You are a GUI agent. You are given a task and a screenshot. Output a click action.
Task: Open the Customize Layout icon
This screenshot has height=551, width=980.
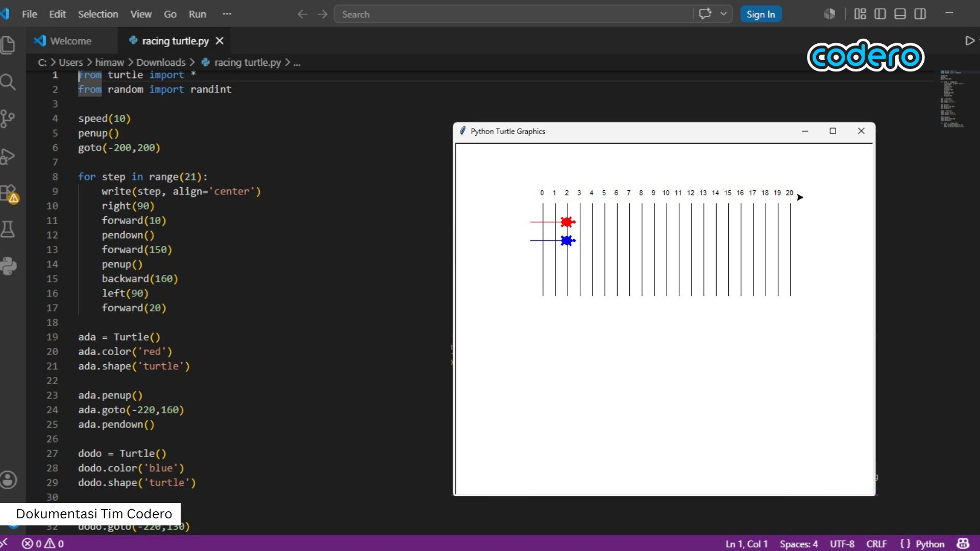[x=860, y=14]
